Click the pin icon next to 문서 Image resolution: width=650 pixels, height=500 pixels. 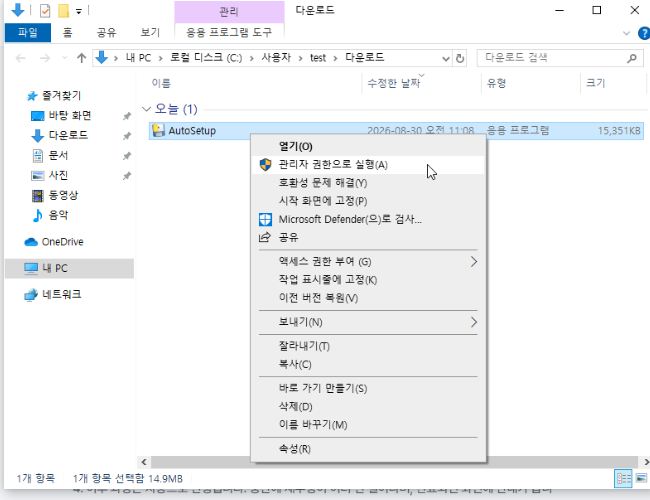(x=127, y=156)
